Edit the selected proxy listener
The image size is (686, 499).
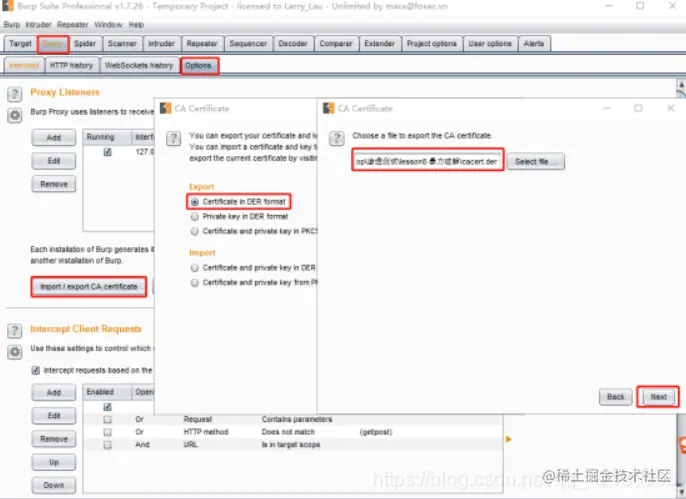(54, 161)
